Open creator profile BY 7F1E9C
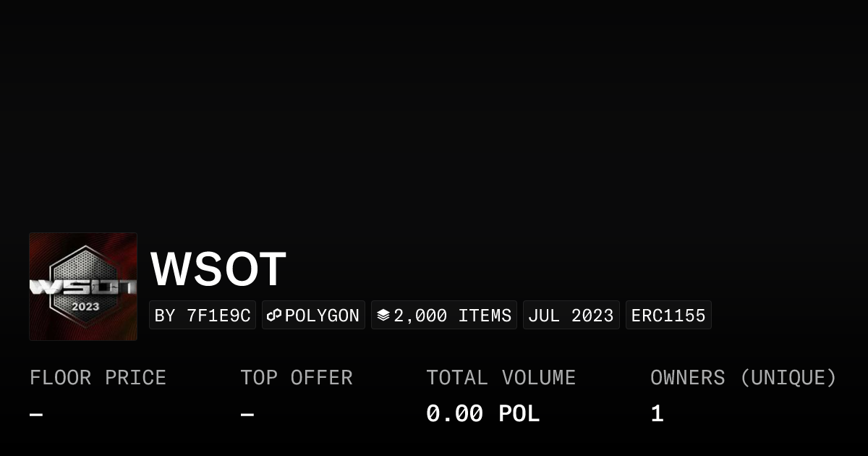Viewport: 868px width, 456px height. pyautogui.click(x=203, y=316)
